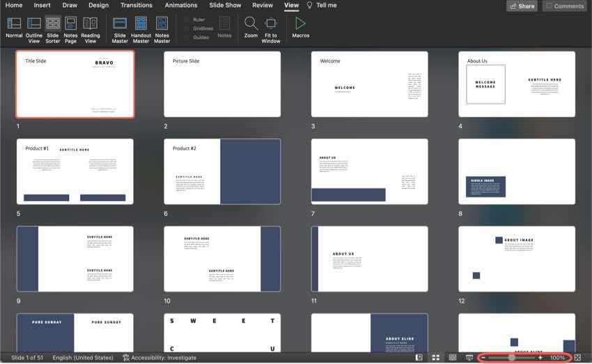Screen dimensions: 592x364
Task: Open the Slide Master view
Action: click(120, 28)
